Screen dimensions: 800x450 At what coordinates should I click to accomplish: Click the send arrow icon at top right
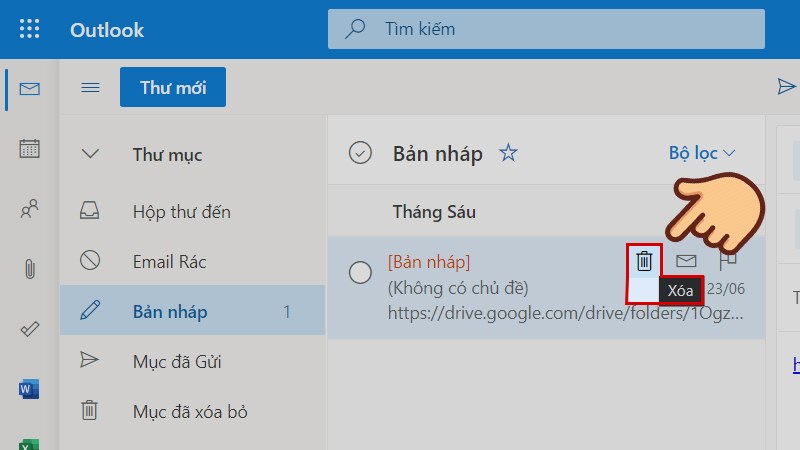tap(786, 86)
